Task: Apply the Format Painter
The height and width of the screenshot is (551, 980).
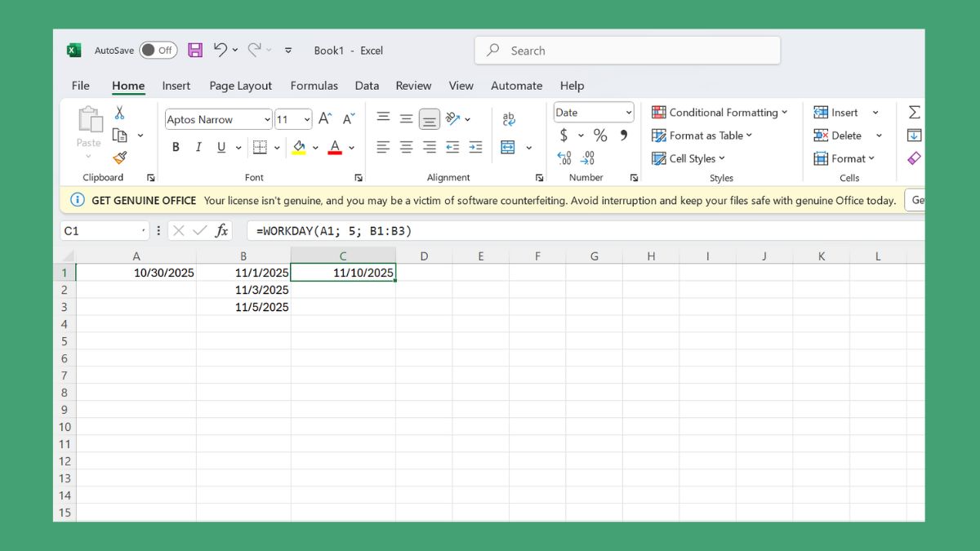Action: [x=120, y=157]
